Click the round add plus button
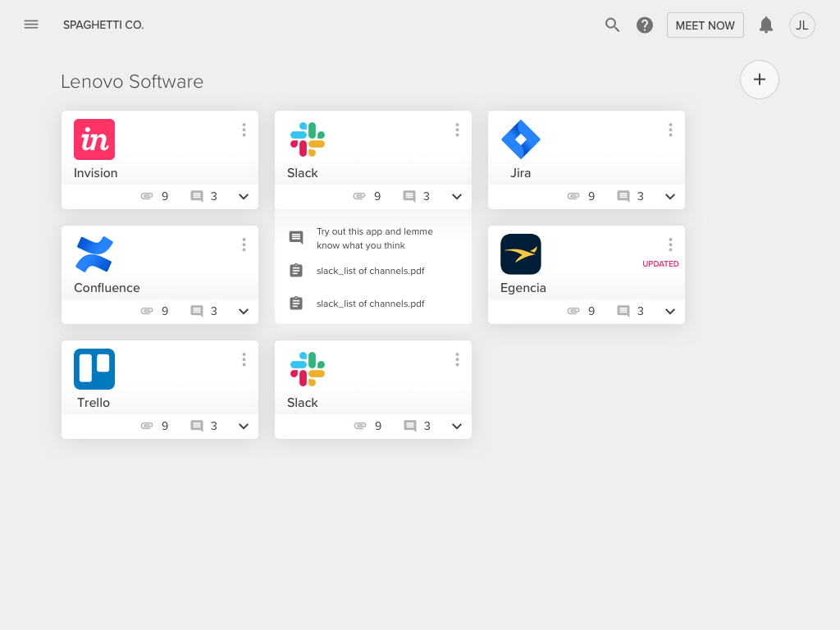Viewport: 840px width, 630px height. tap(760, 80)
